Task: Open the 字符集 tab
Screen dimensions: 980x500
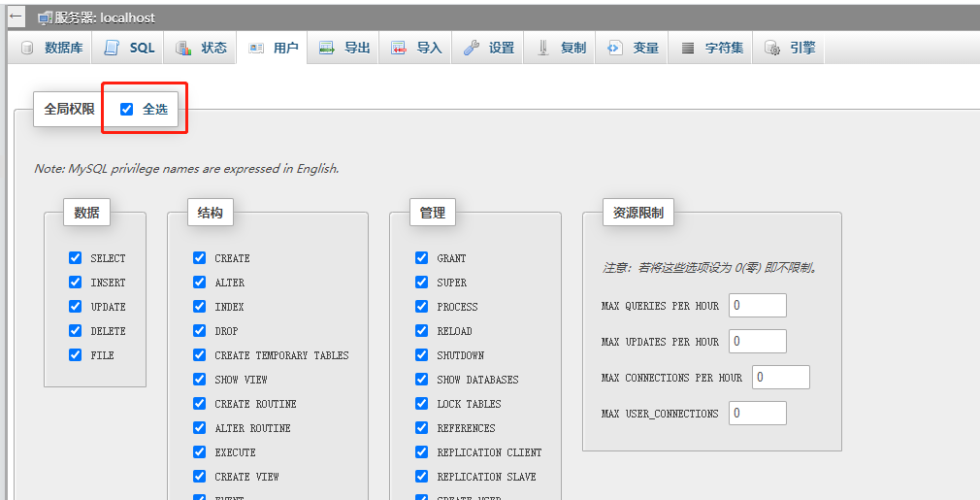Action: pos(710,49)
